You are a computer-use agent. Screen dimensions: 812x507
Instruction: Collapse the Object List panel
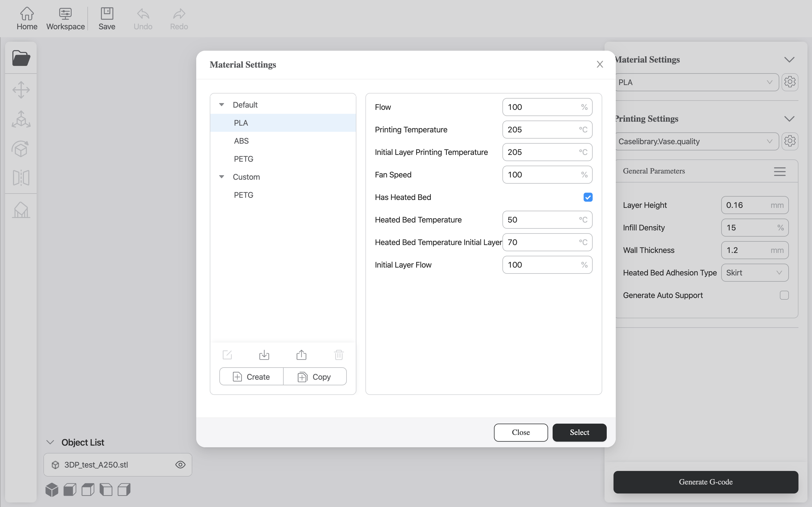tap(50, 442)
